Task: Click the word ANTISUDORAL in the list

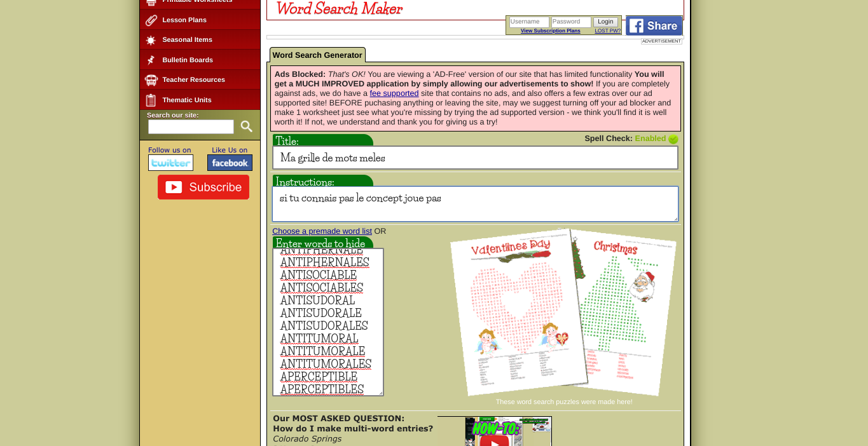Action: click(x=317, y=301)
